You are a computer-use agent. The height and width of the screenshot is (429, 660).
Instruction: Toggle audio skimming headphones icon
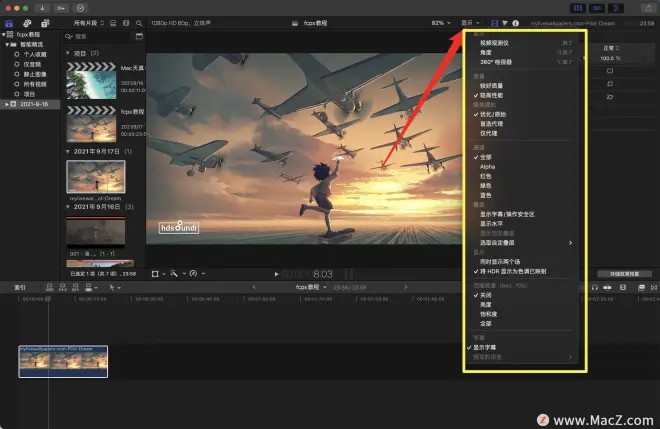tap(595, 287)
